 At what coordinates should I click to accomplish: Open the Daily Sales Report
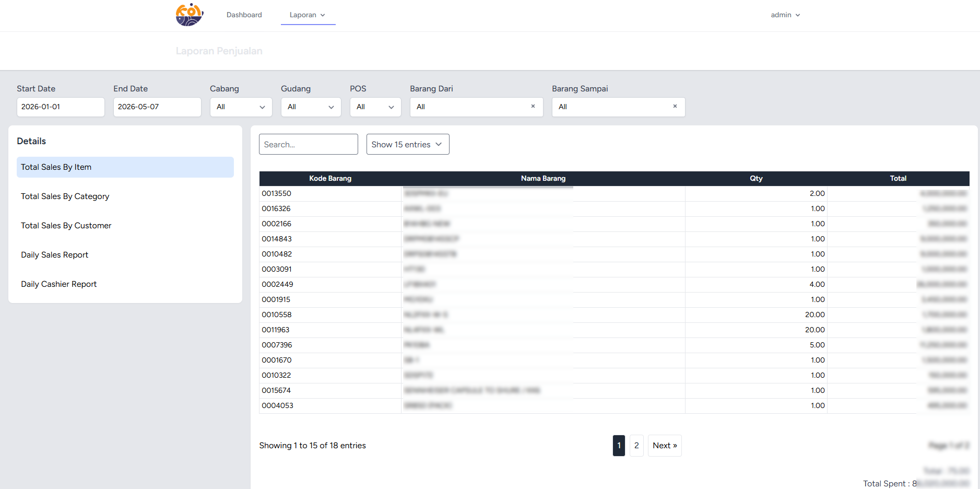tap(125, 255)
